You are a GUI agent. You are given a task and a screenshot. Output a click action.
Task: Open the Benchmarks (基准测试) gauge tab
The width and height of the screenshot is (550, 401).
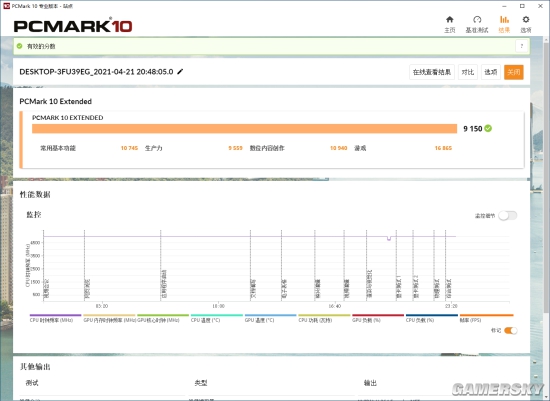(x=477, y=24)
